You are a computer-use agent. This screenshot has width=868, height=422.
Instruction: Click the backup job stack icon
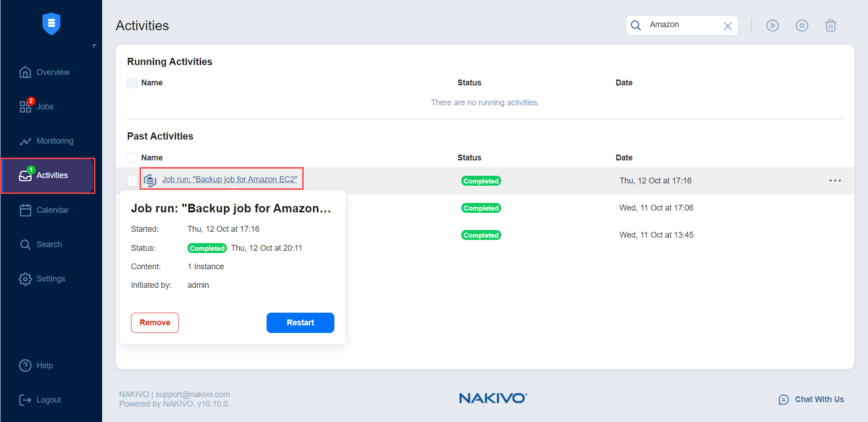point(150,180)
